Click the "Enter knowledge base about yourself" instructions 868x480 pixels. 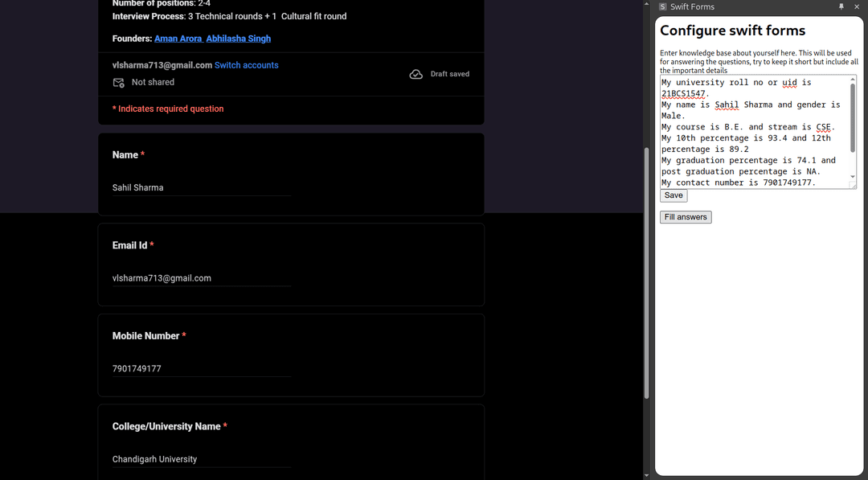click(759, 61)
